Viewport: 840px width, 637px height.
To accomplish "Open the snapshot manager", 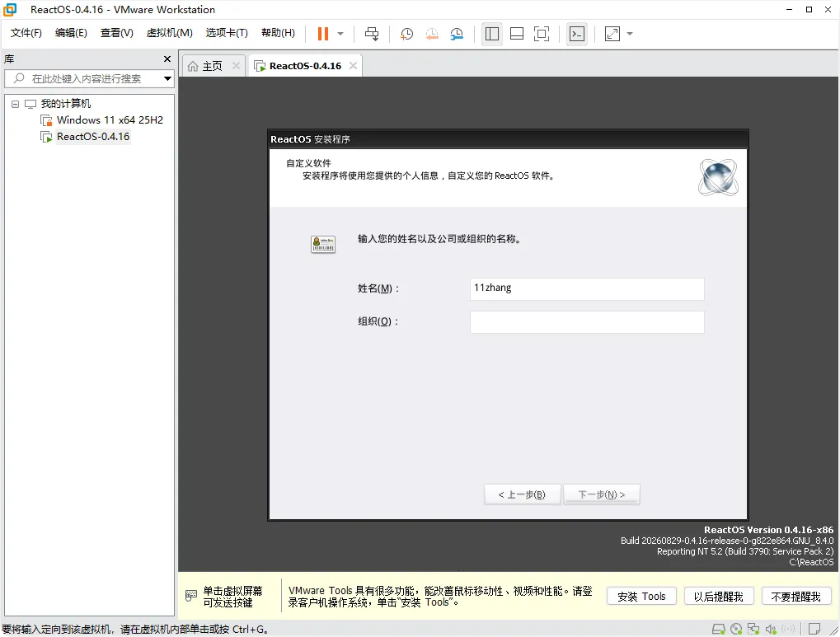I will tap(457, 34).
